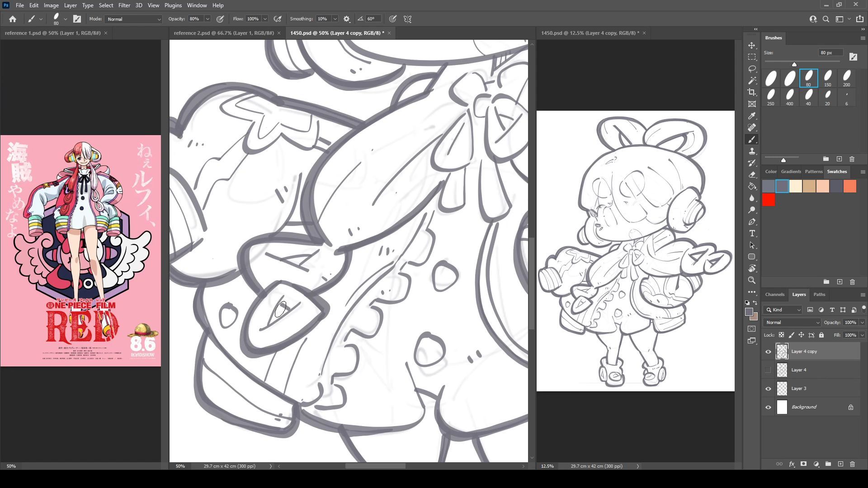Select the Clone Stamp tool
The height and width of the screenshot is (488, 868).
[x=752, y=151]
